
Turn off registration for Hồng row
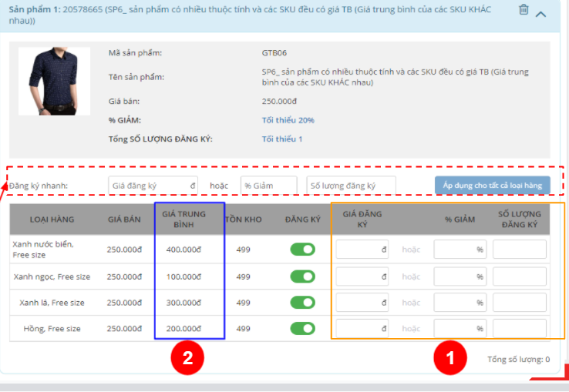tap(302, 329)
